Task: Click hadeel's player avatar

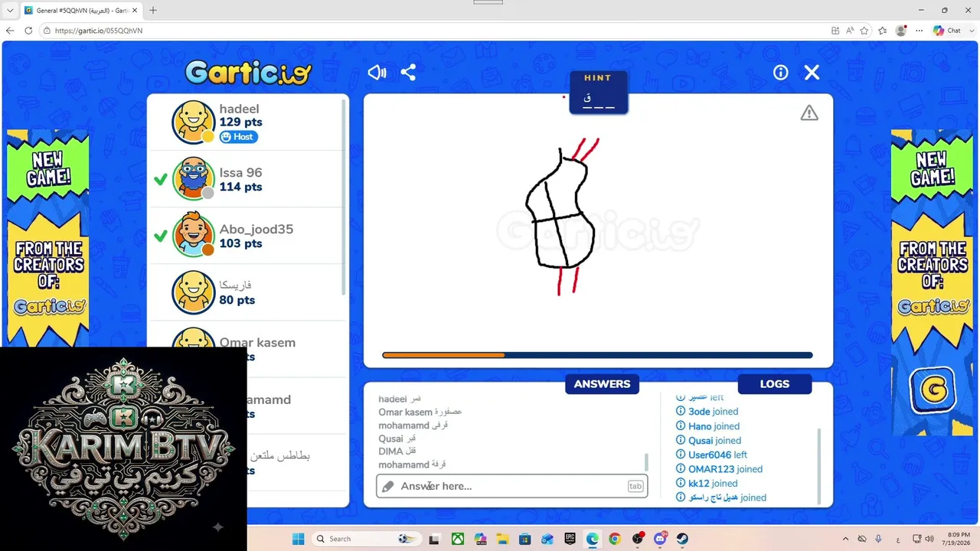Action: point(193,122)
